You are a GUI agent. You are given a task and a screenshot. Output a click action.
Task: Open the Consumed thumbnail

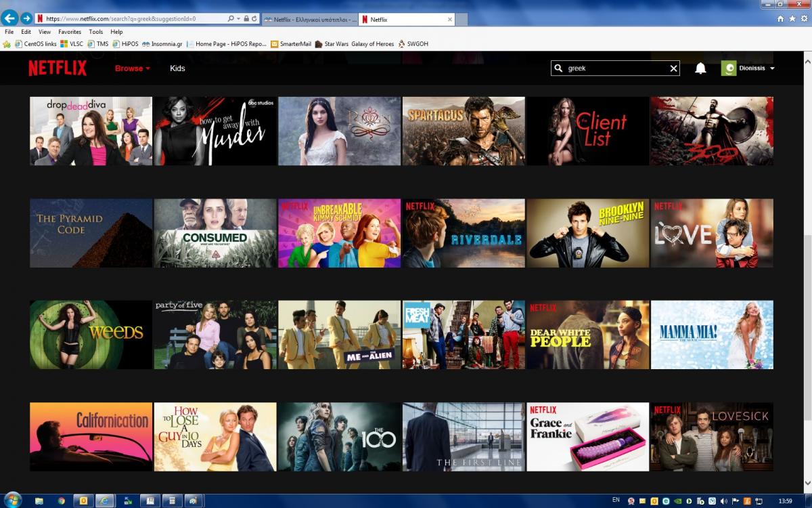point(215,233)
